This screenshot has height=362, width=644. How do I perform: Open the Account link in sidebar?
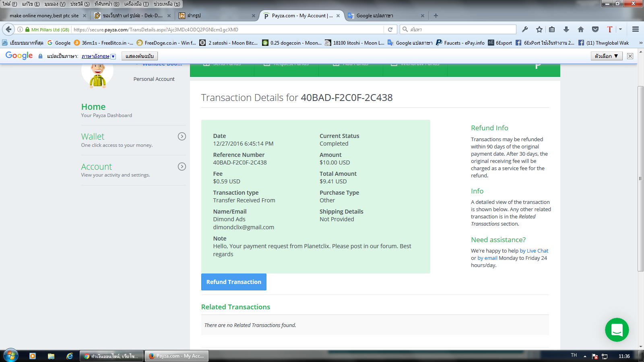point(97,167)
